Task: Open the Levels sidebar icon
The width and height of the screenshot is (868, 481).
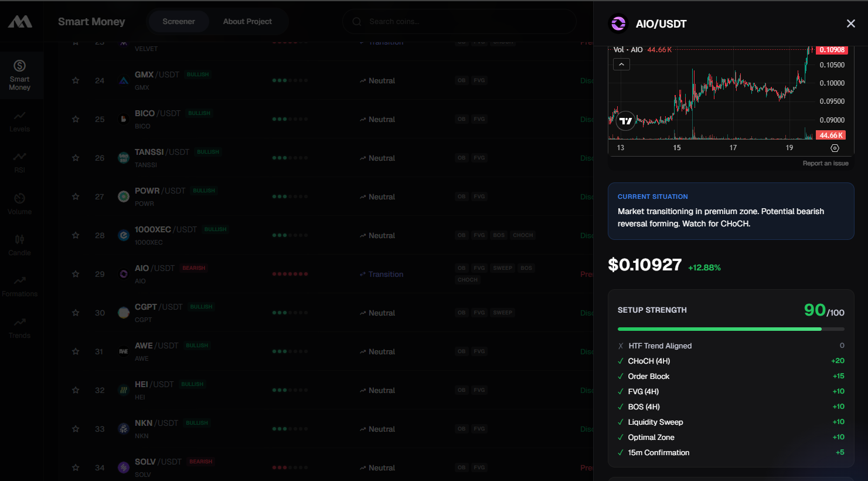Action: (x=19, y=121)
